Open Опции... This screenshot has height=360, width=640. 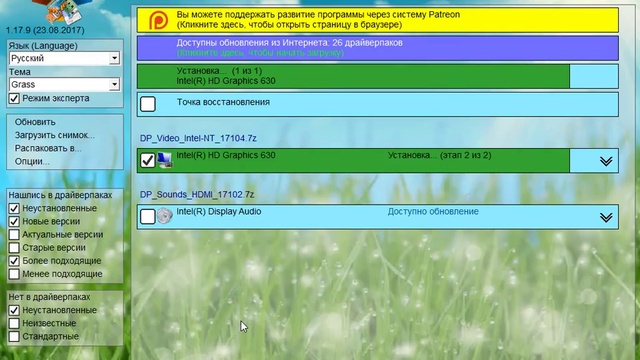tap(32, 161)
